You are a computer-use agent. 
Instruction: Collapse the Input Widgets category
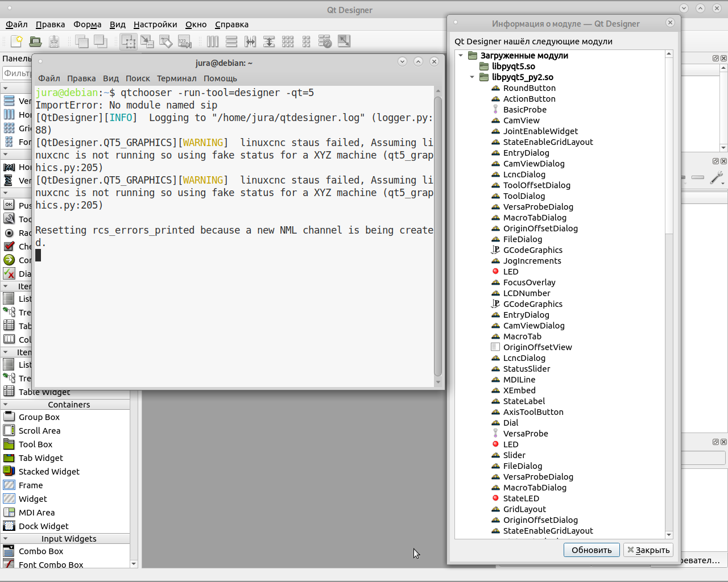point(6,539)
